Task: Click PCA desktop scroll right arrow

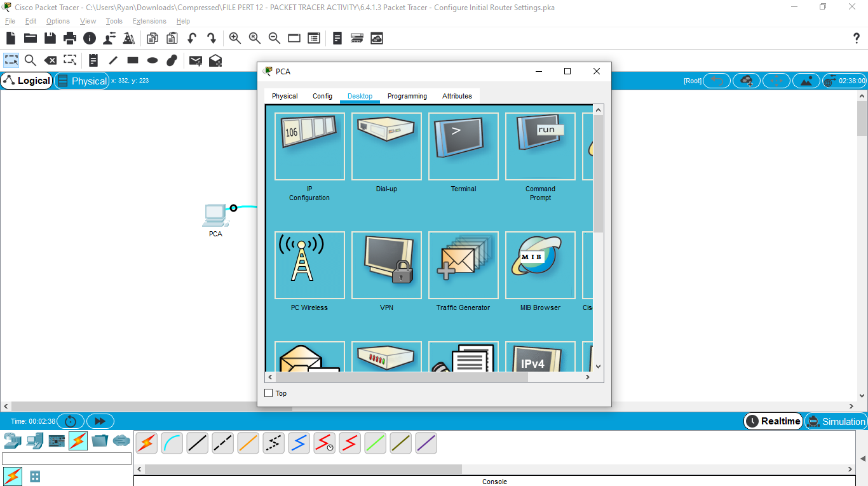Action: (x=588, y=377)
